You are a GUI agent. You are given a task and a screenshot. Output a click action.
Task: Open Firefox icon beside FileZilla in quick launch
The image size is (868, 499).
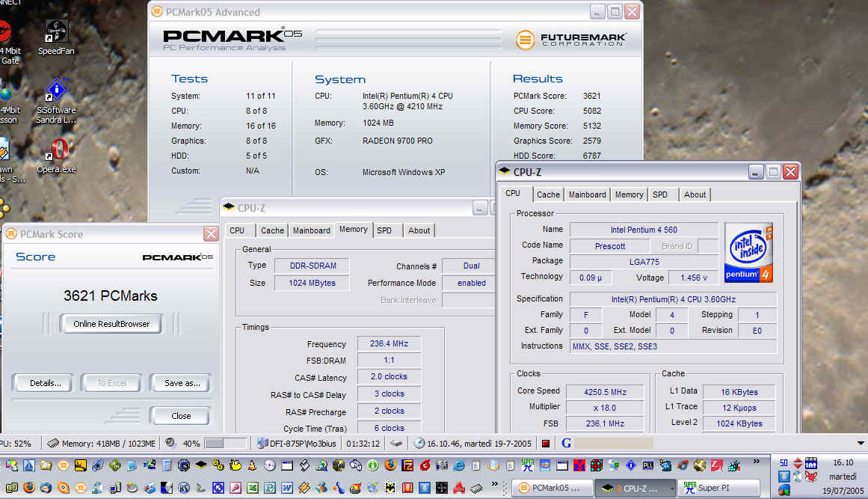[x=390, y=465]
